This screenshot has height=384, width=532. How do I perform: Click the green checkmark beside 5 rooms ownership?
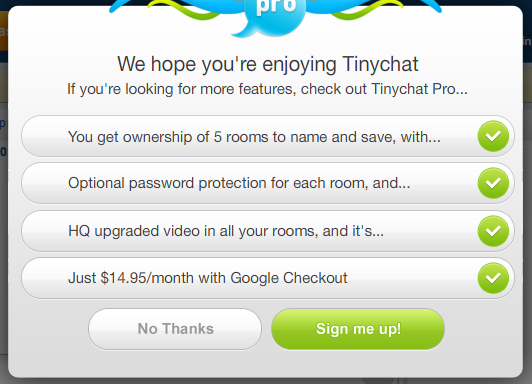(493, 136)
